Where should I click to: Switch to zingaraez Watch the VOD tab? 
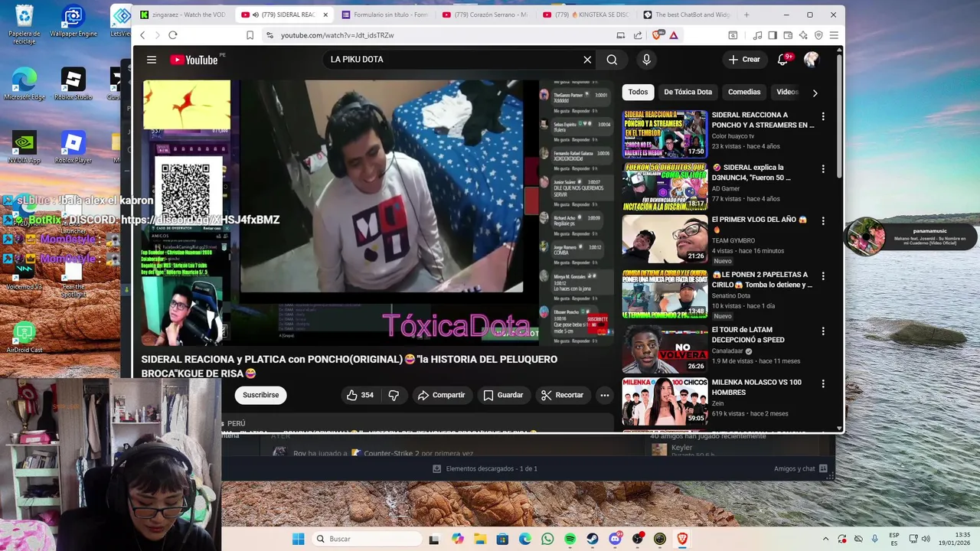tap(184, 15)
